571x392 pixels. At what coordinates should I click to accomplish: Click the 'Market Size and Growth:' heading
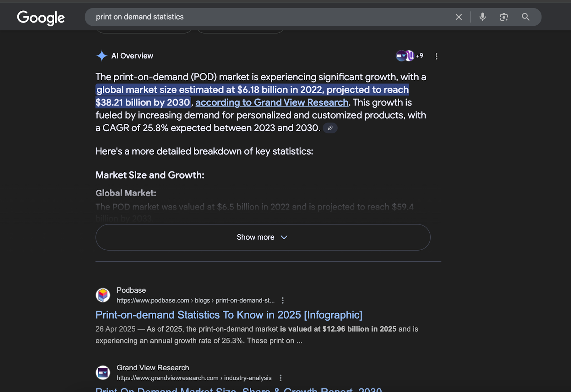[150, 175]
